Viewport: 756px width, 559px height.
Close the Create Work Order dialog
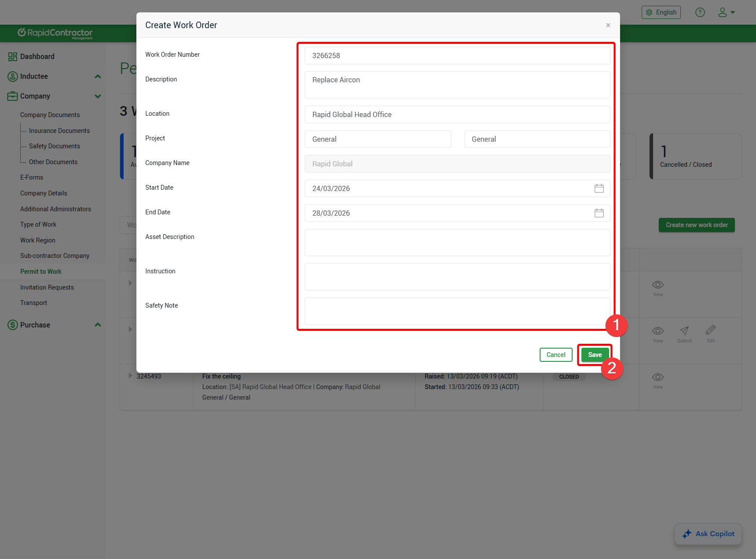click(608, 25)
